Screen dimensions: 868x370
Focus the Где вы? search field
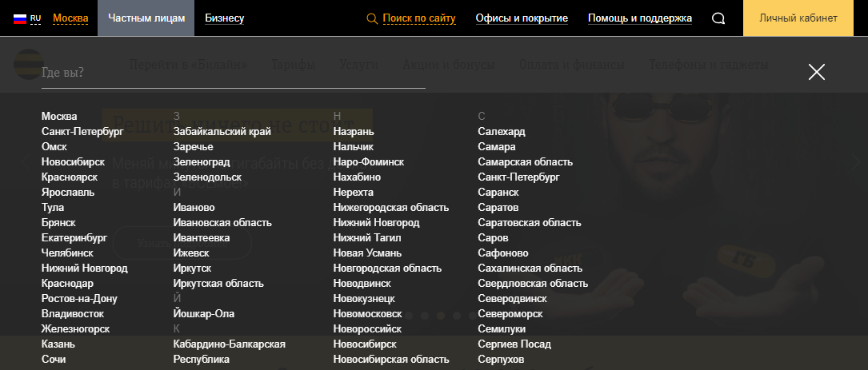233,73
